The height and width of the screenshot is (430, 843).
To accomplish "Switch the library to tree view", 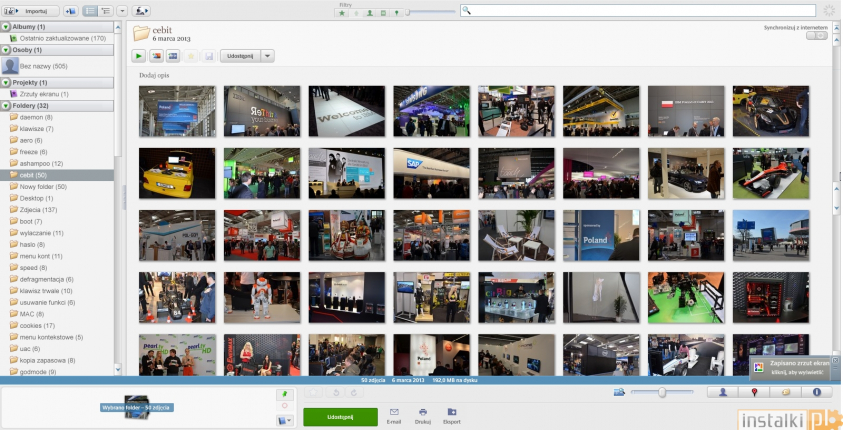I will 105,10.
